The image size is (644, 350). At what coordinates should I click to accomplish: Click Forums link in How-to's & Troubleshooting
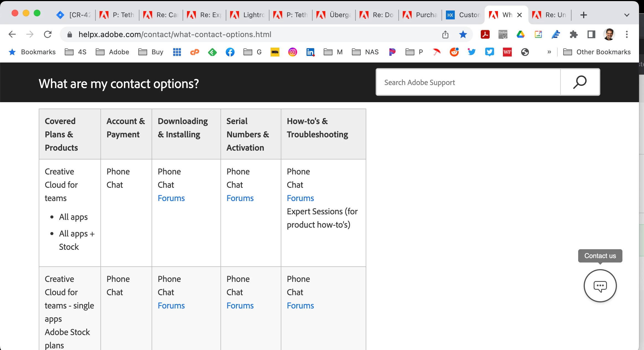click(x=300, y=198)
